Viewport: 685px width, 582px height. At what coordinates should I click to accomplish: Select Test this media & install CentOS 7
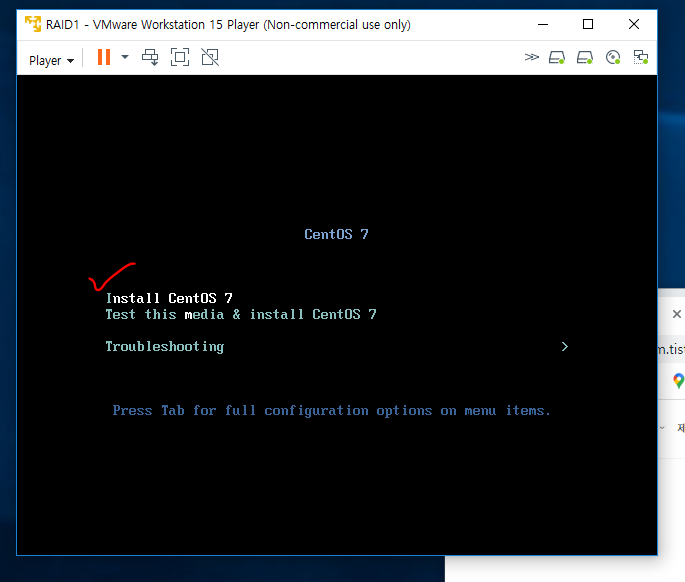[241, 314]
